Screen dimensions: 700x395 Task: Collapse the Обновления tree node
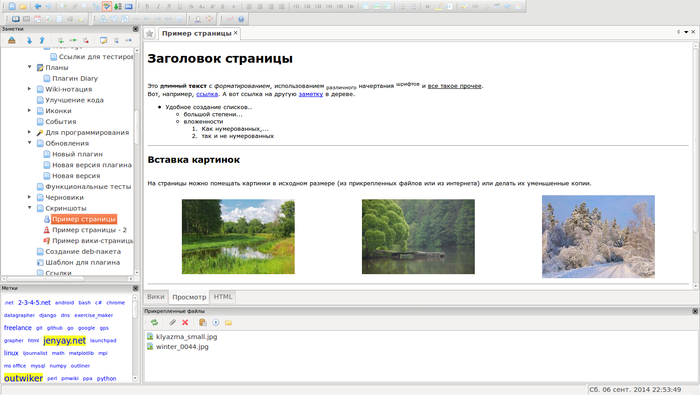pyautogui.click(x=30, y=143)
